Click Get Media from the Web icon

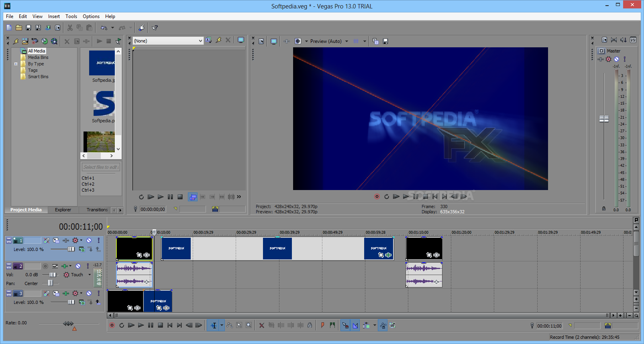pos(54,41)
